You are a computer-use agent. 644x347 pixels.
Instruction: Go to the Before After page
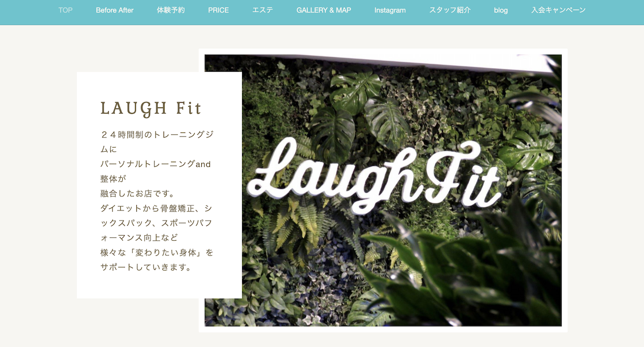(x=115, y=10)
